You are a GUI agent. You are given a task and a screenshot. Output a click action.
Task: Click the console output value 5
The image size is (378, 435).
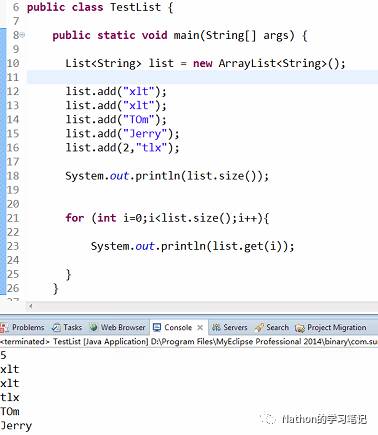3,355
